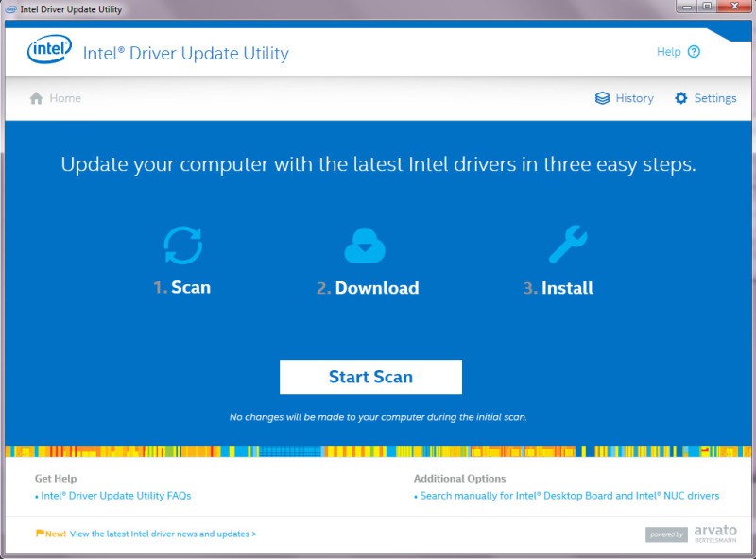Click the Install wrench icon
Viewport: 756px width, 559px height.
click(x=567, y=246)
